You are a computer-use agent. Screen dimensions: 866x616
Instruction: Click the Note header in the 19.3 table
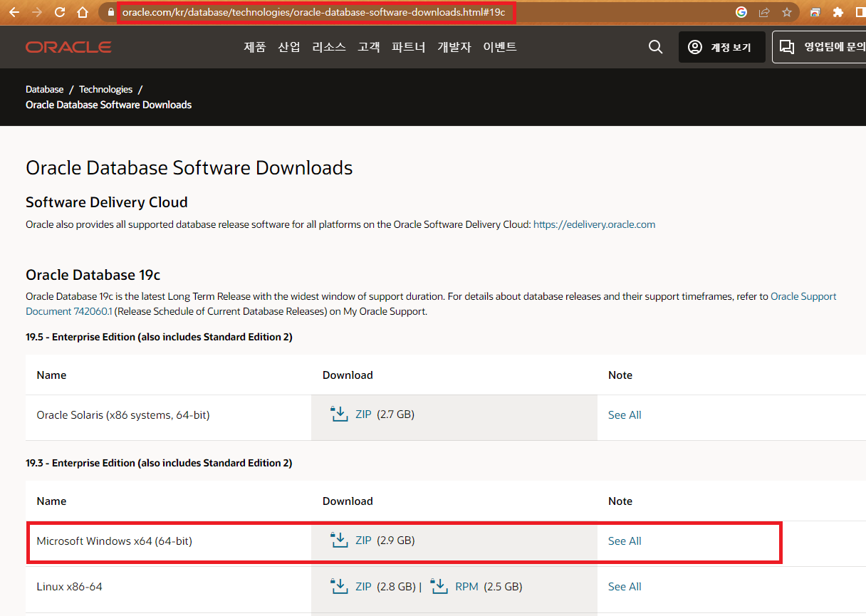(x=620, y=501)
